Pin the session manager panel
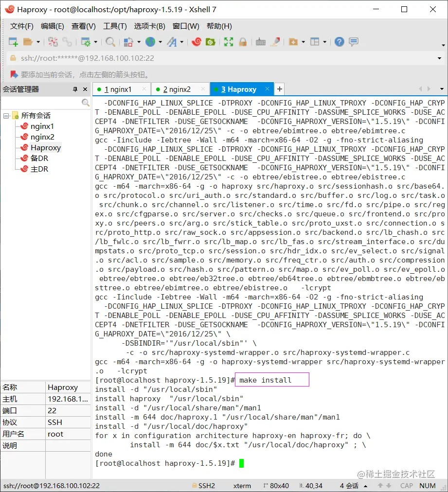 point(75,89)
